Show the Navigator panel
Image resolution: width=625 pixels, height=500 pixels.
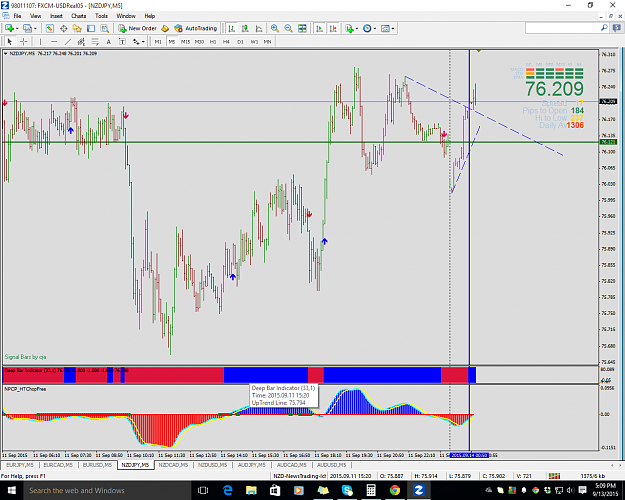[x=77, y=28]
